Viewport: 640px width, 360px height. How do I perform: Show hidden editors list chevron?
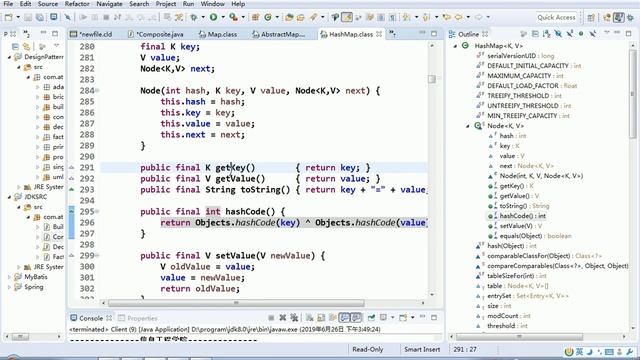[392, 34]
